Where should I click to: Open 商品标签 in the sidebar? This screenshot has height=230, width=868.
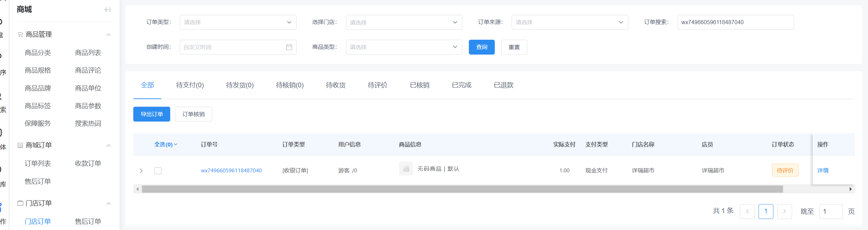pyautogui.click(x=38, y=106)
